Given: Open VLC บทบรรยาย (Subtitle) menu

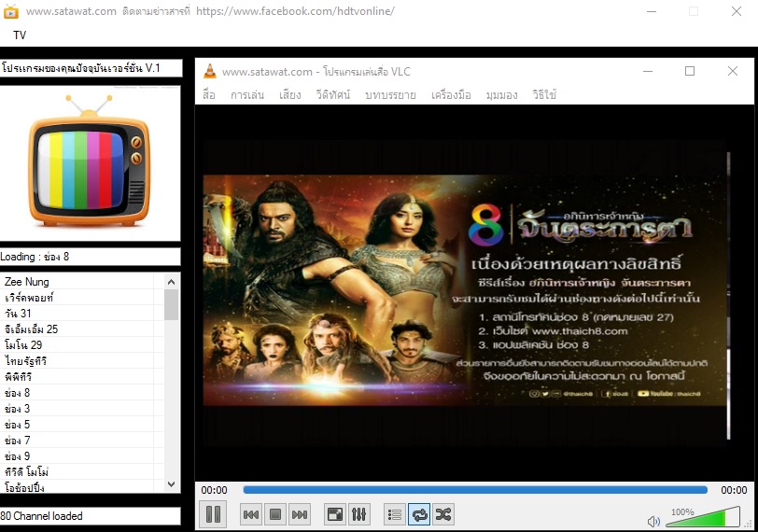Looking at the screenshot, I should [x=390, y=94].
